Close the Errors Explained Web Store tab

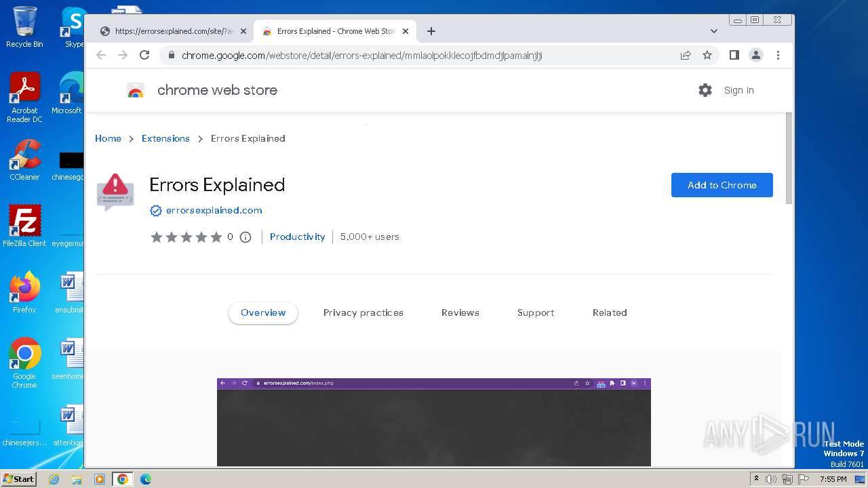click(406, 31)
